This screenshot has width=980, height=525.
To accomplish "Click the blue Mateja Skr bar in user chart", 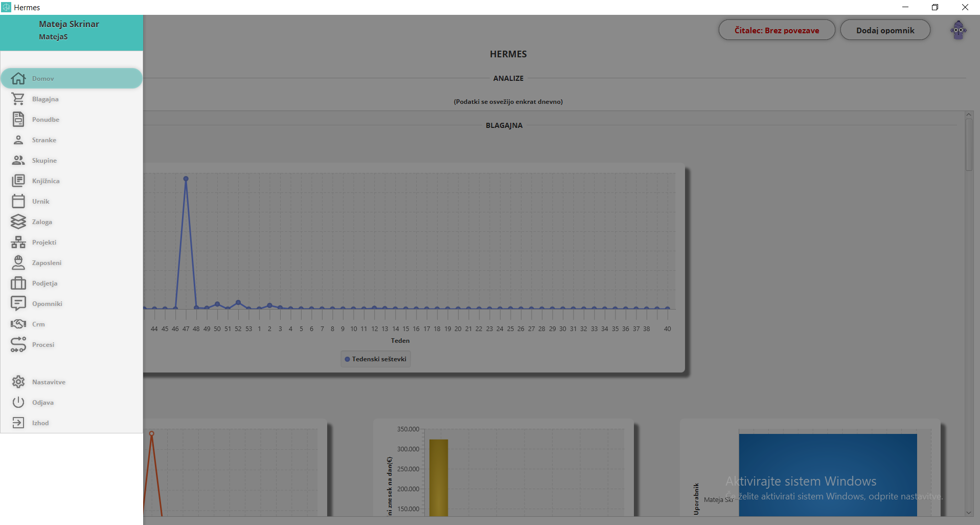I will [828, 475].
